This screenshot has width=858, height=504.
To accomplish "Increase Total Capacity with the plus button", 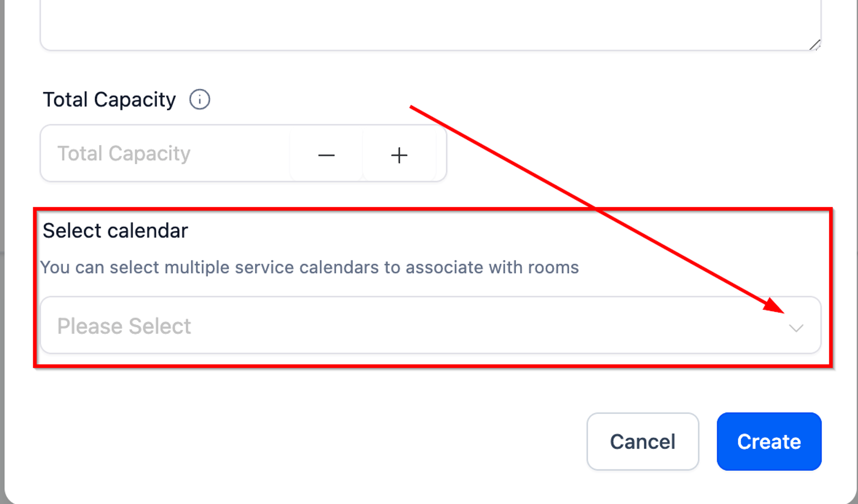I will 399,155.
